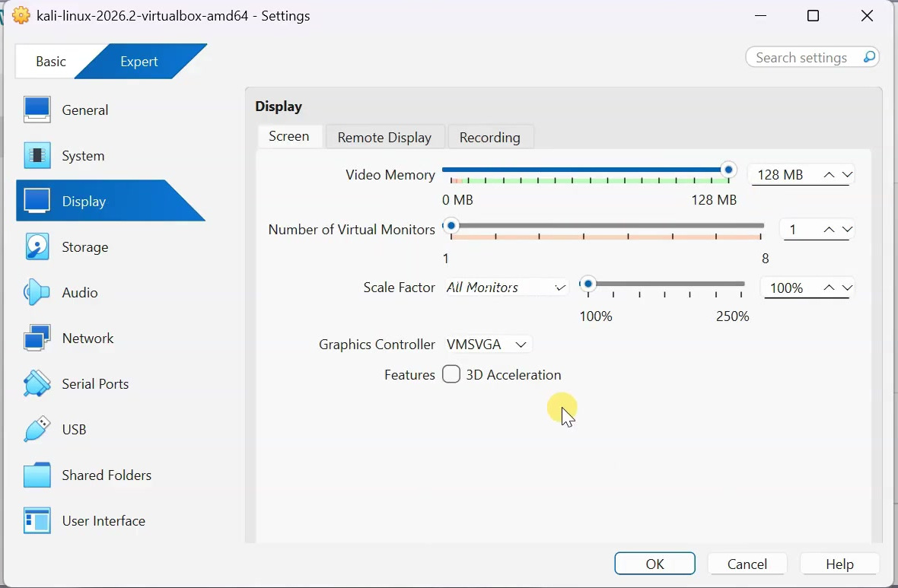Screen dimensions: 898x588
Task: Click the VirtualBox gear icon in title bar
Action: click(x=21, y=15)
